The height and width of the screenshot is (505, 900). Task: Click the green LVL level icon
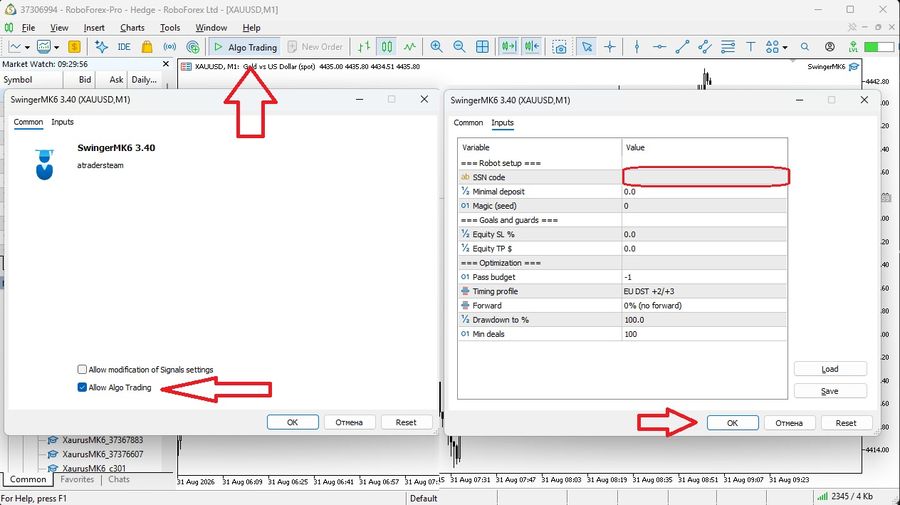tap(853, 47)
